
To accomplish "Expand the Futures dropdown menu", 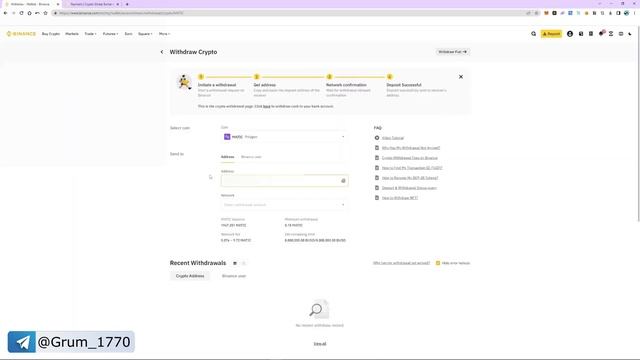I will (110, 34).
